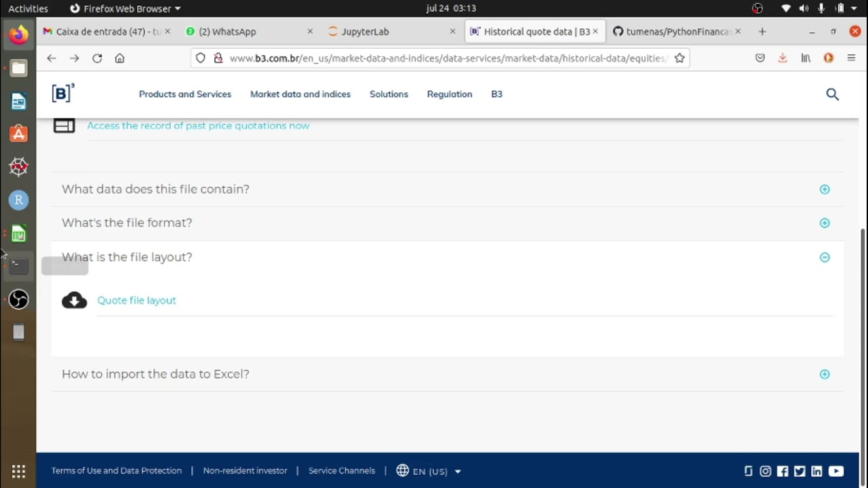Open B3 Facebook page in footer
Image resolution: width=868 pixels, height=488 pixels.
click(x=783, y=471)
